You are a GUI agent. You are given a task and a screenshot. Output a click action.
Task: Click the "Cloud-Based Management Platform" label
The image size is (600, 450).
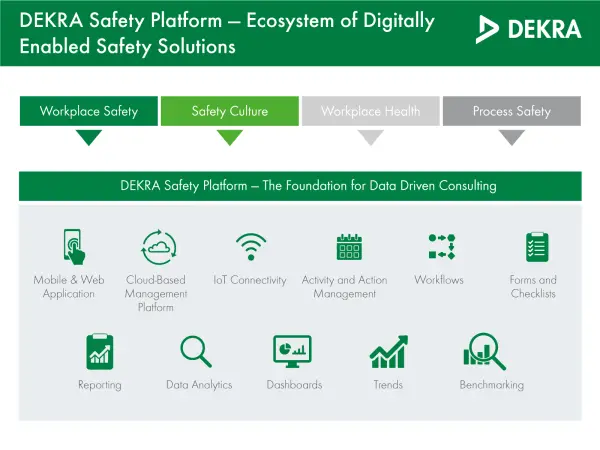[156, 293]
